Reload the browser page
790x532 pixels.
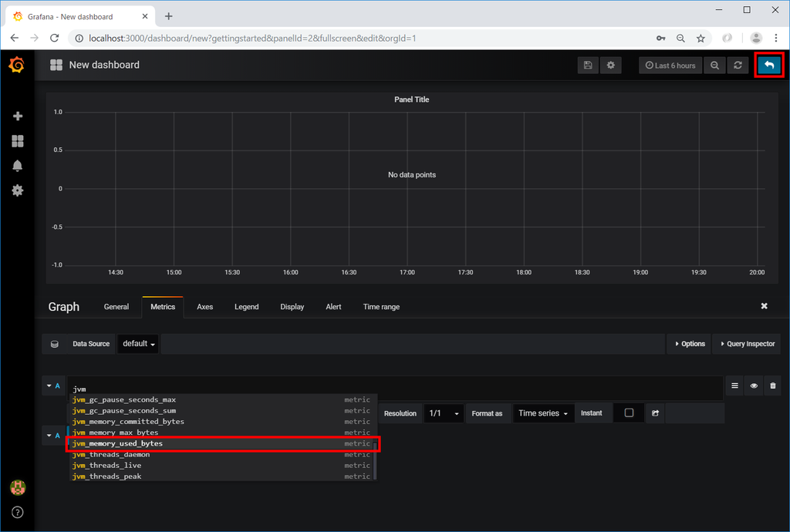click(55, 39)
